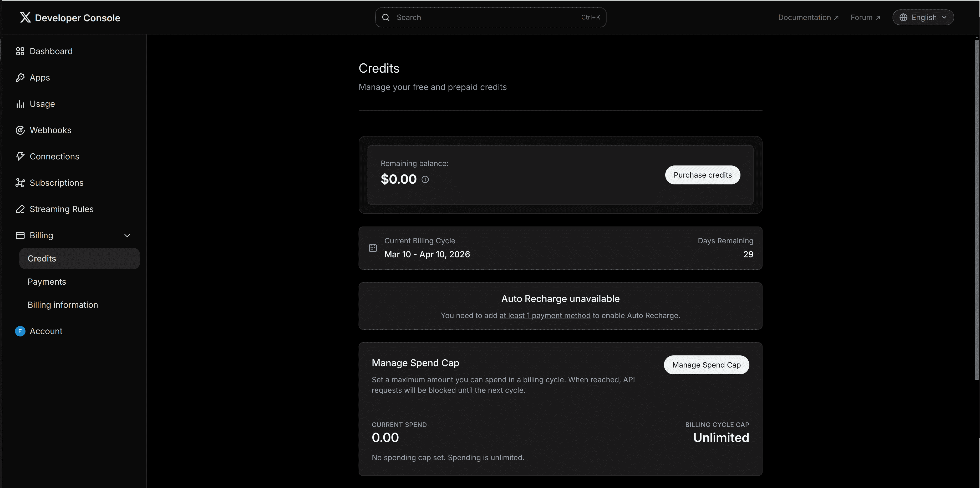980x488 pixels.
Task: Collapse the Billing section chevron
Action: click(127, 236)
